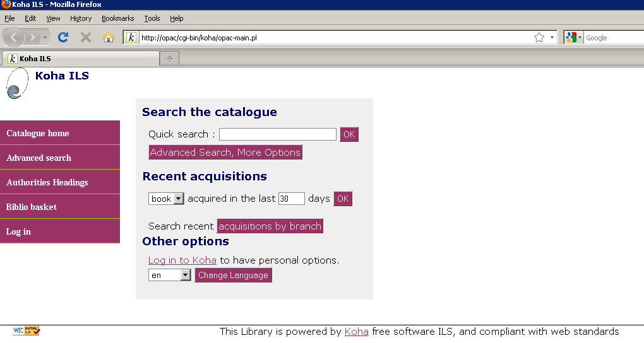Click the days field showing 30
The width and height of the screenshot is (644, 343).
(292, 199)
